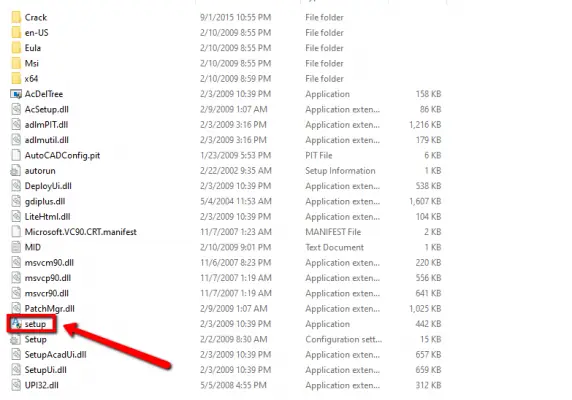Select the adlmutil.dll file entry
This screenshot has width=572, height=400.
[226, 140]
